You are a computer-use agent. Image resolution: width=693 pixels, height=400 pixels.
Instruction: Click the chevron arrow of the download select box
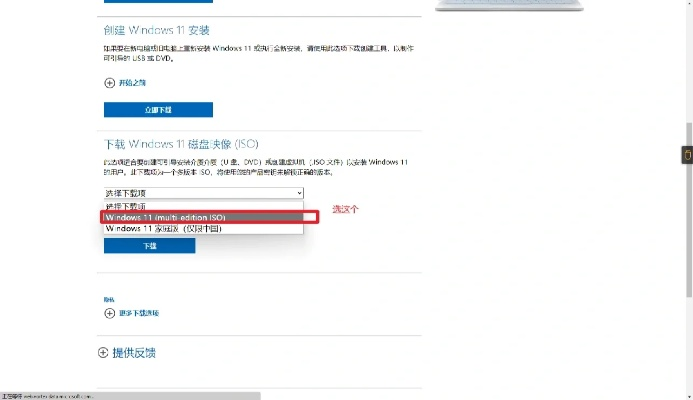pos(298,193)
